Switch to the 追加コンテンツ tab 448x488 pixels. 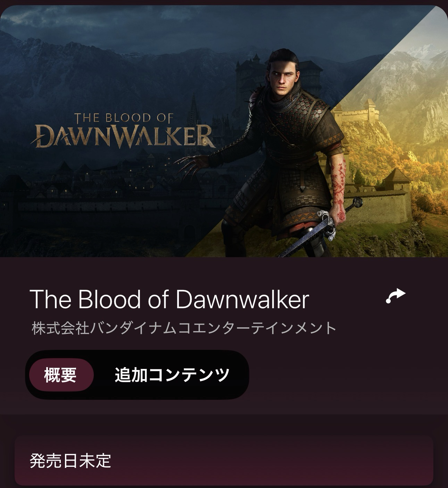172,375
